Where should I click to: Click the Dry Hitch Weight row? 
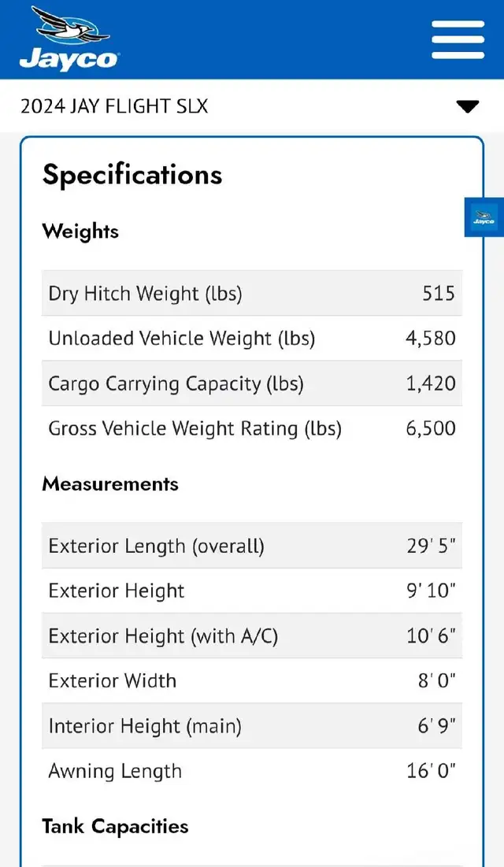click(252, 293)
